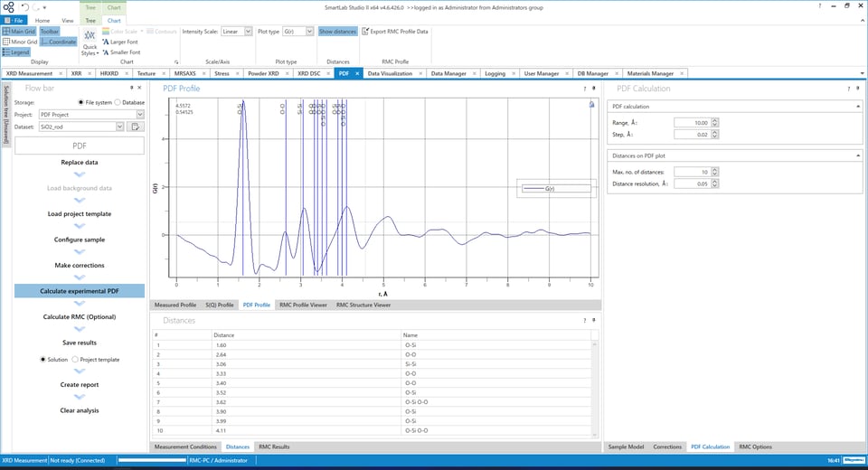The width and height of the screenshot is (868, 470).
Task: Click Export RMC Profile Data icon
Action: [365, 32]
